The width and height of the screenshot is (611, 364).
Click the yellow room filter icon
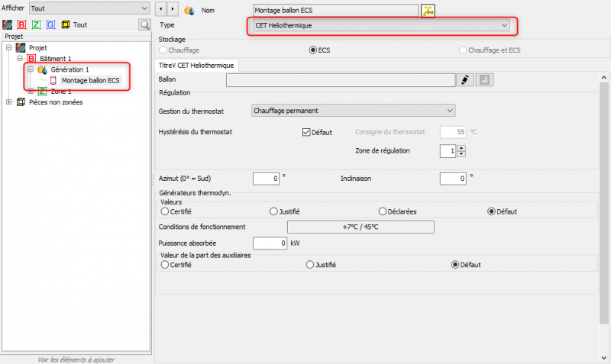tap(65, 24)
